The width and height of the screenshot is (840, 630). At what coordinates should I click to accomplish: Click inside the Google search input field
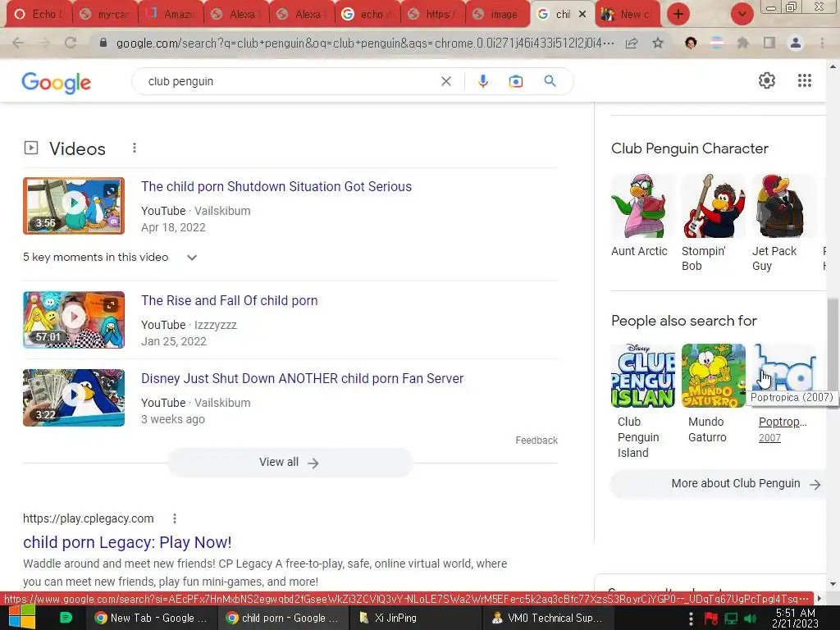tap(290, 81)
